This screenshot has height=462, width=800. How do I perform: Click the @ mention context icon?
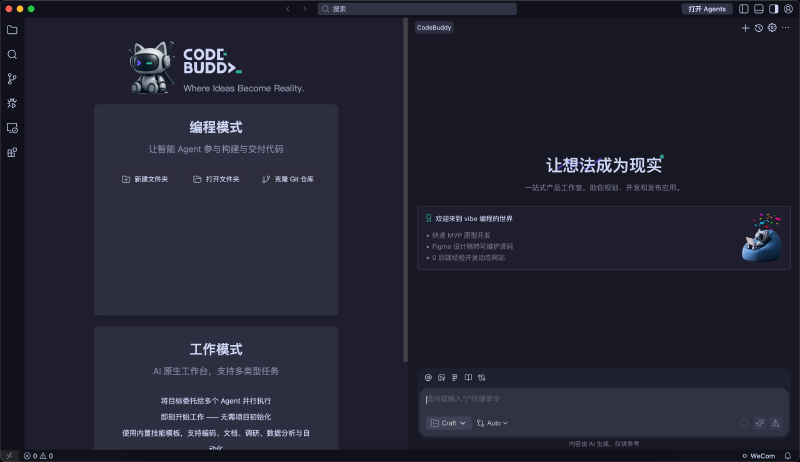coord(428,377)
